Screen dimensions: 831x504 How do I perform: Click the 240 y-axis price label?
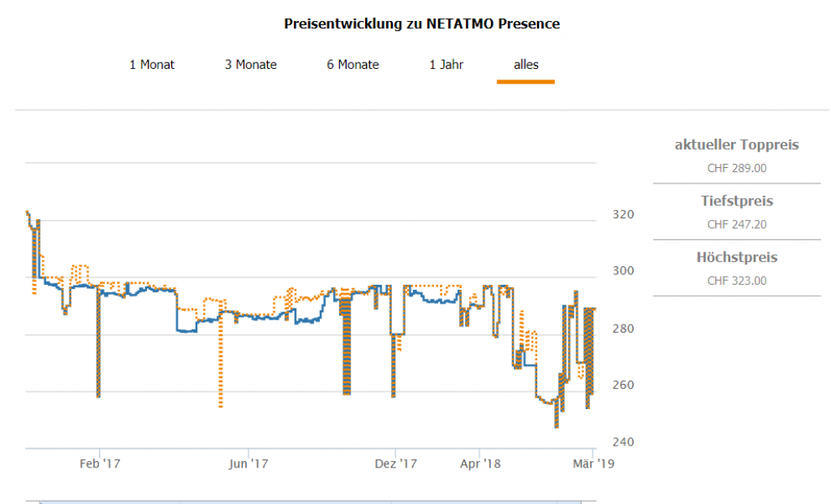623,442
